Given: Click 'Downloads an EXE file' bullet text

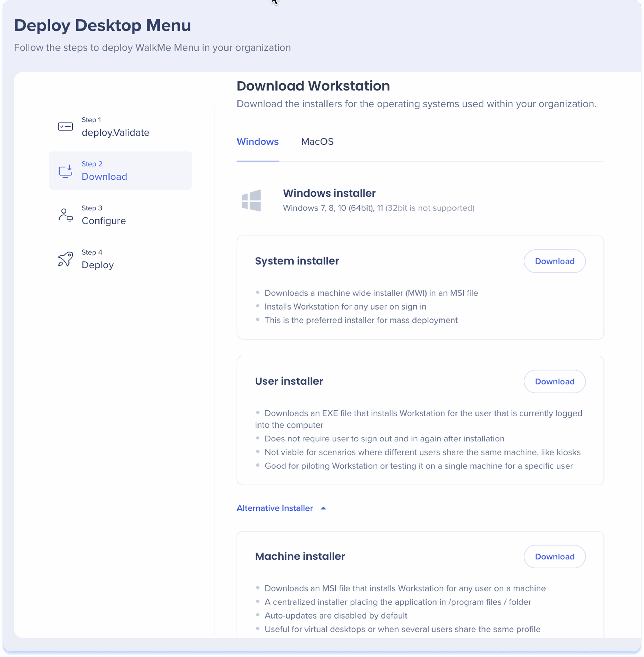Looking at the screenshot, I should (x=419, y=419).
